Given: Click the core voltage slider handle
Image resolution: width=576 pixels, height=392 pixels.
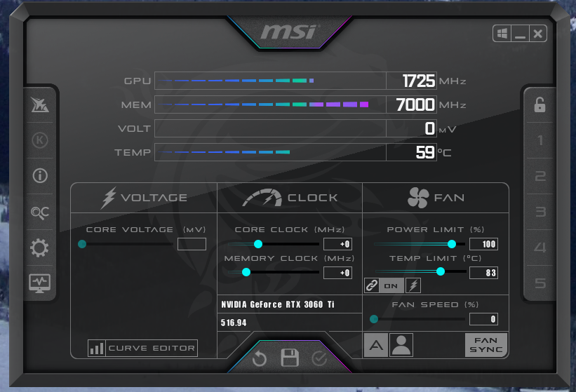Looking at the screenshot, I should [x=82, y=244].
